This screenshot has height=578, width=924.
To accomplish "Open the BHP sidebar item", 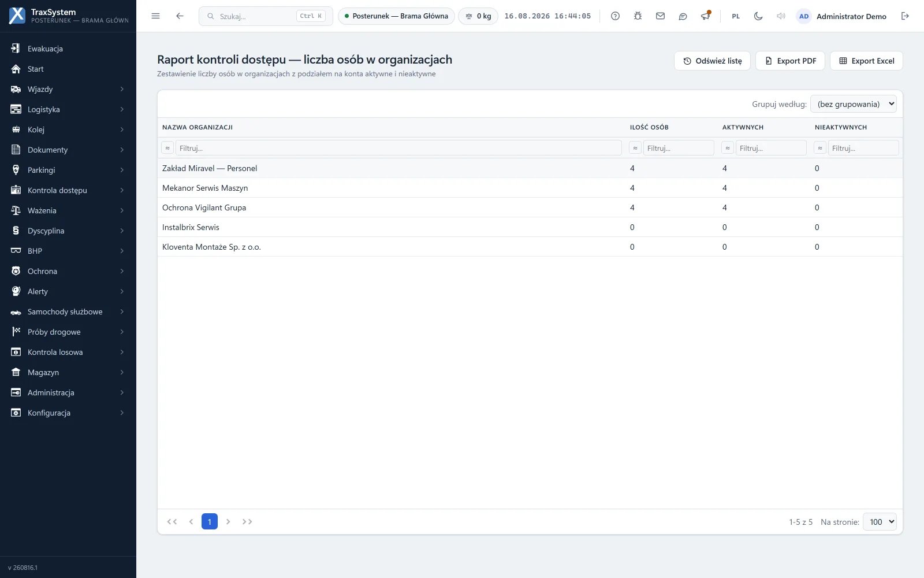I will [68, 251].
